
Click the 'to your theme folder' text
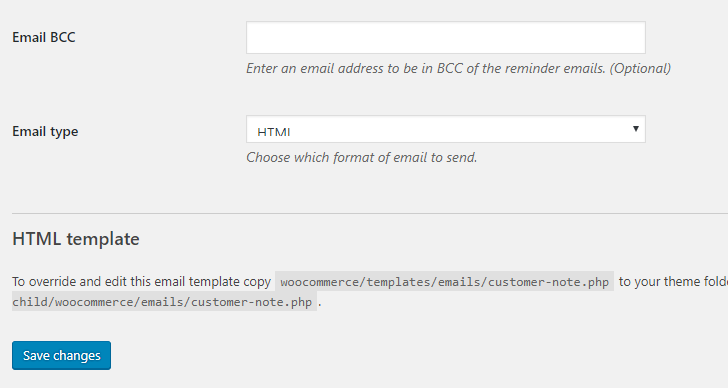(x=673, y=282)
